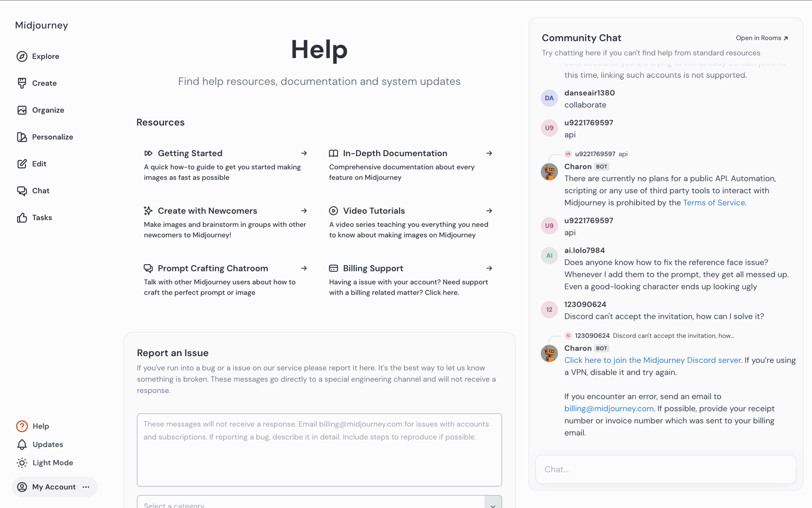Click the quoted '123090624 Discord can't accept' reply preview
Image resolution: width=812 pixels, height=508 pixels.
pos(650,336)
